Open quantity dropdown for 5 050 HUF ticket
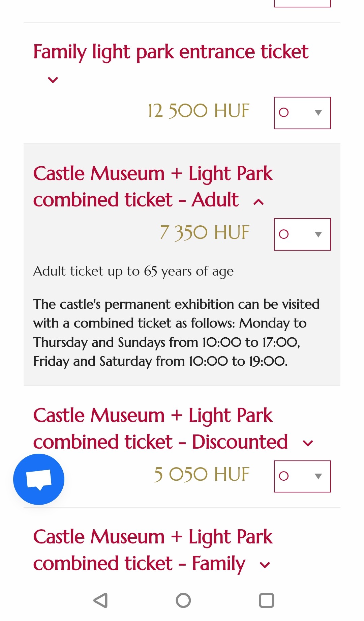The image size is (364, 621). (x=302, y=476)
